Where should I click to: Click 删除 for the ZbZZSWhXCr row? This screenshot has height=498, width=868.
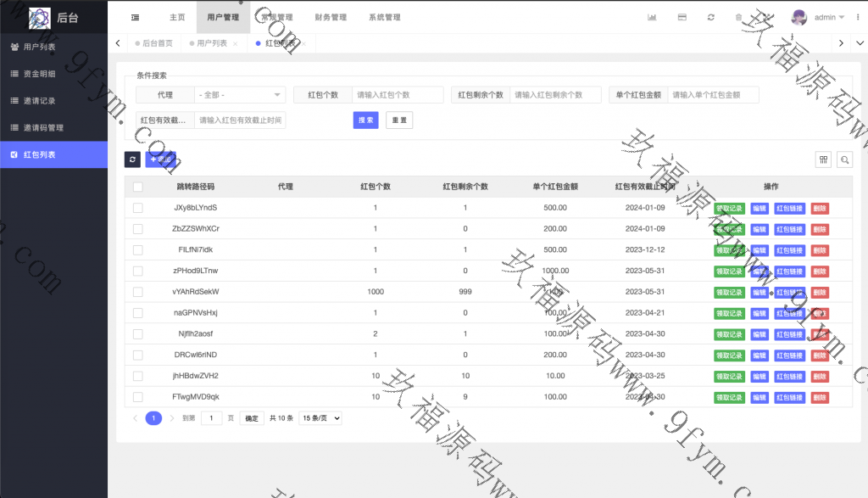click(820, 229)
